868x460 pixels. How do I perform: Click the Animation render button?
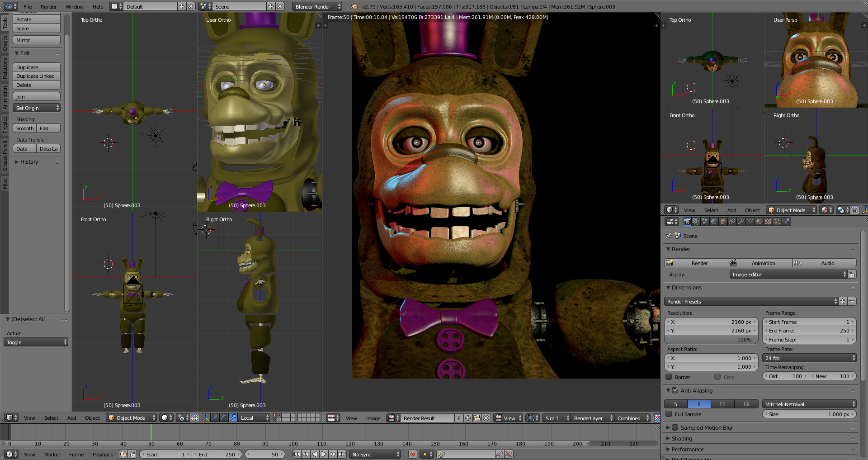(x=760, y=263)
